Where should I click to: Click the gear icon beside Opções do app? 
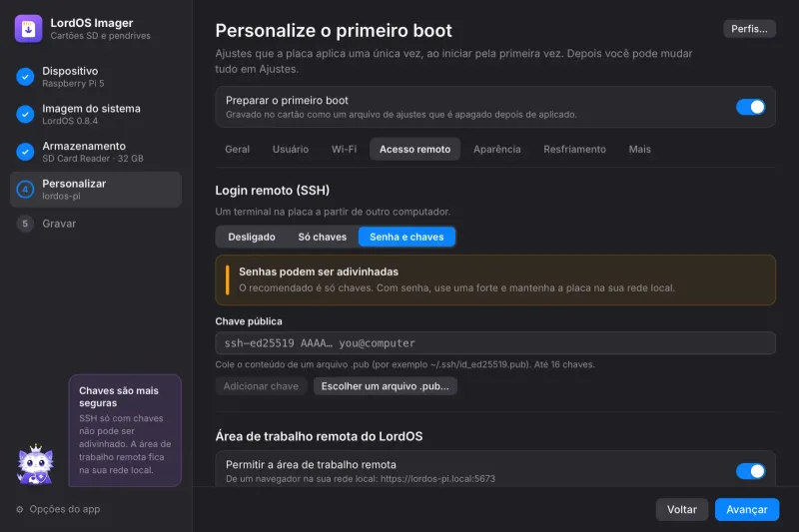(20, 509)
